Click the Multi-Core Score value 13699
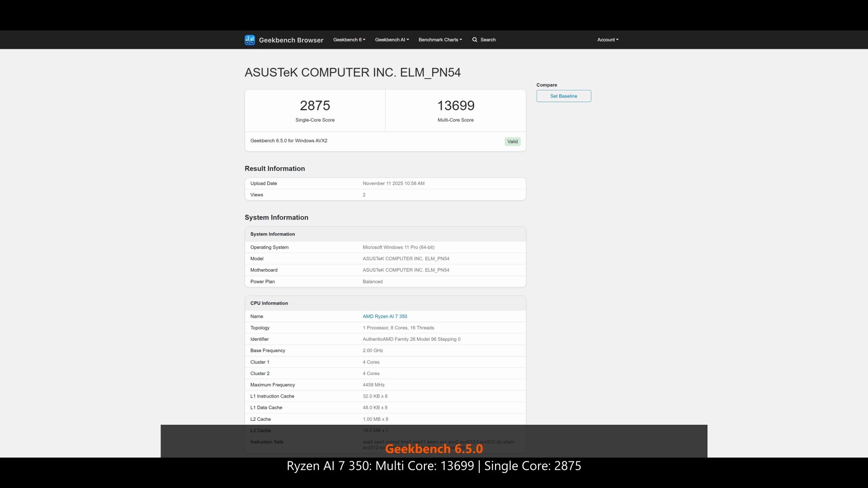868x488 pixels. (456, 106)
